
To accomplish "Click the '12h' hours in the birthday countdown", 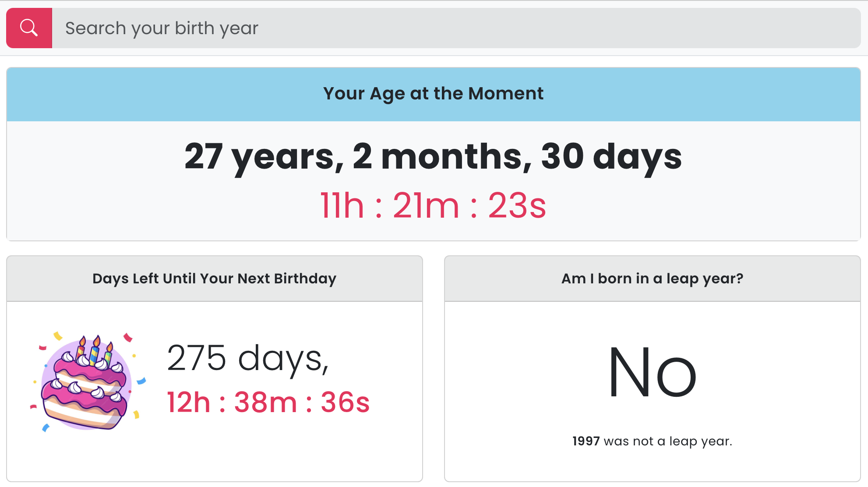I will pos(189,402).
